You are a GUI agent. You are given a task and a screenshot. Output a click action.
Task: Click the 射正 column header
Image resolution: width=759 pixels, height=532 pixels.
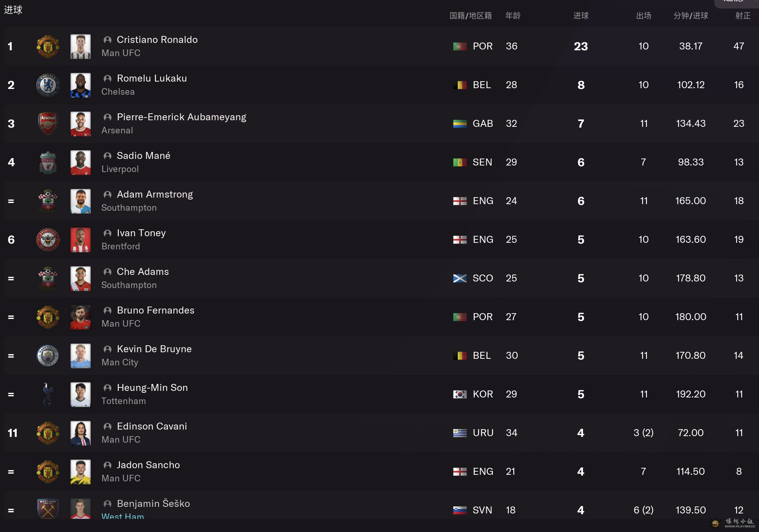point(743,15)
